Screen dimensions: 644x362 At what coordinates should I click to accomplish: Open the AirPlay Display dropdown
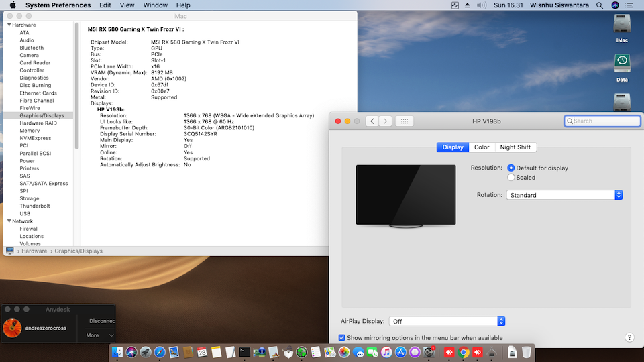pos(447,322)
